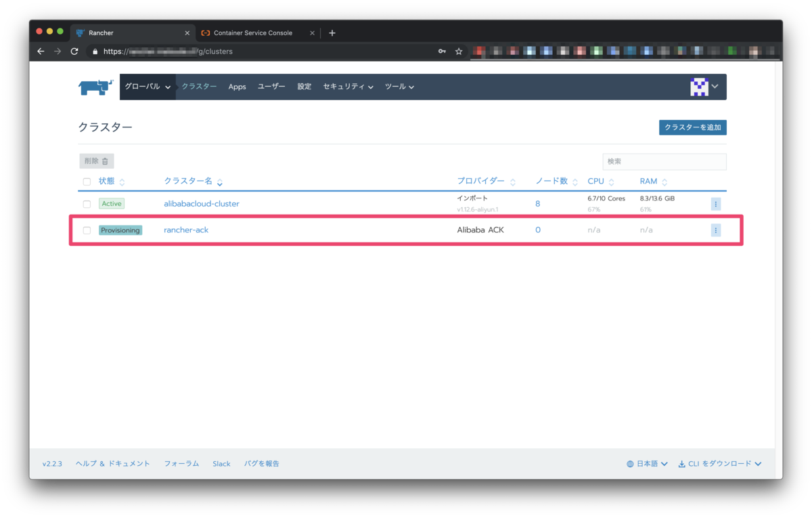
Task: Change language via 日本語 dropdown
Action: coord(647,464)
